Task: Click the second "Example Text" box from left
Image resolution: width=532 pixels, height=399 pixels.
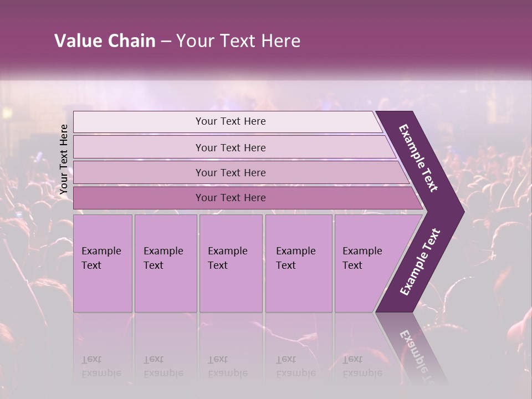Action: (x=165, y=263)
